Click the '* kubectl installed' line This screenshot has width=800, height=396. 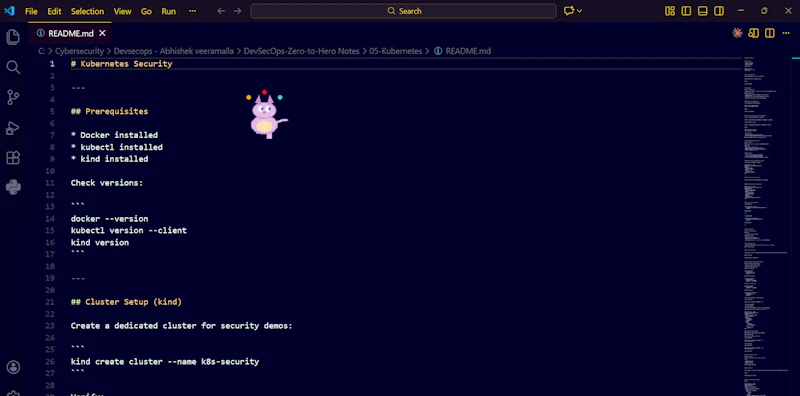pyautogui.click(x=117, y=147)
